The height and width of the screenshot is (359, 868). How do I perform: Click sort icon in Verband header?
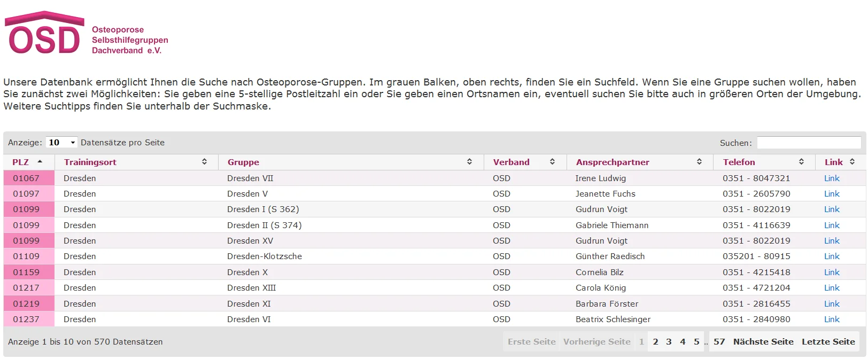(x=552, y=161)
